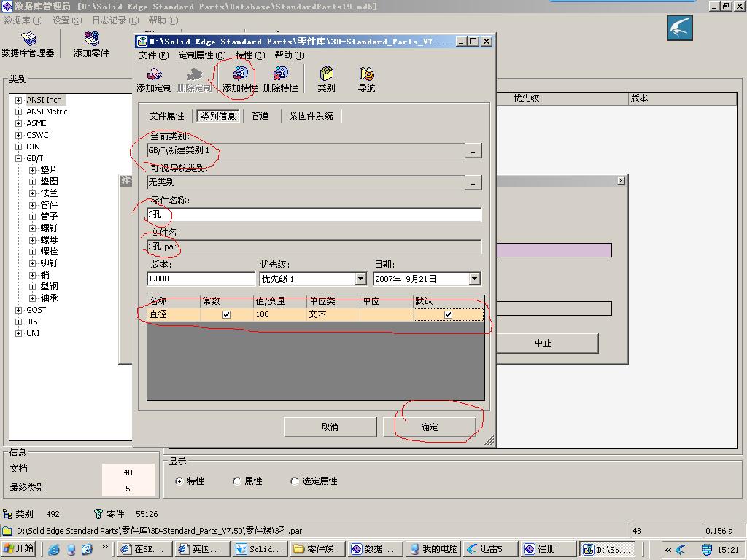Open 定制属性(C) menu
The image size is (747, 560).
point(202,55)
